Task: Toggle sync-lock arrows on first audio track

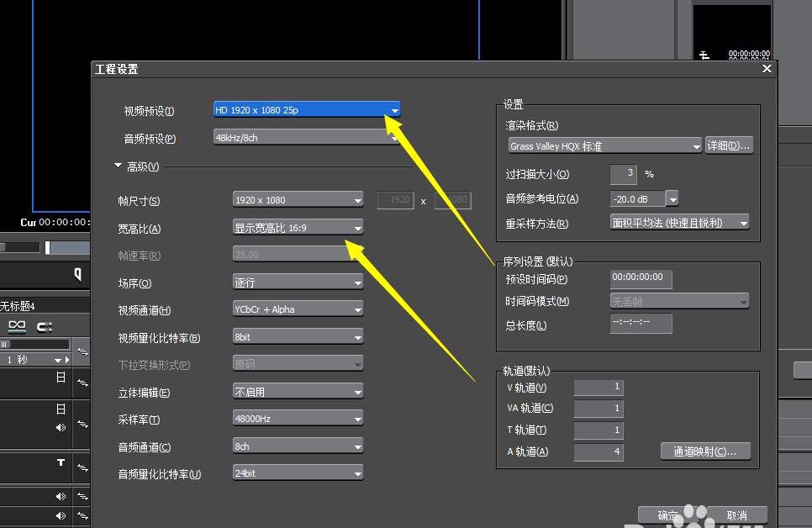Action: click(82, 496)
